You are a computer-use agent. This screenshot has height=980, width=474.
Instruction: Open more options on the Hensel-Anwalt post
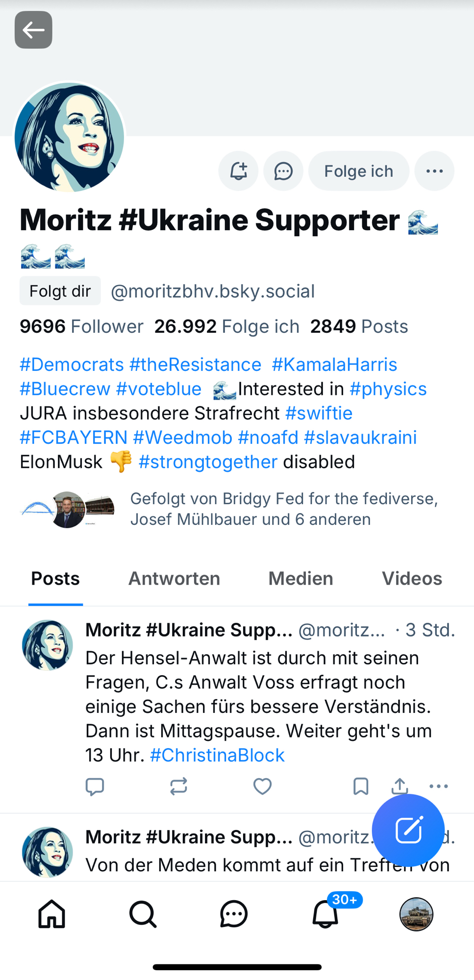pyautogui.click(x=438, y=786)
